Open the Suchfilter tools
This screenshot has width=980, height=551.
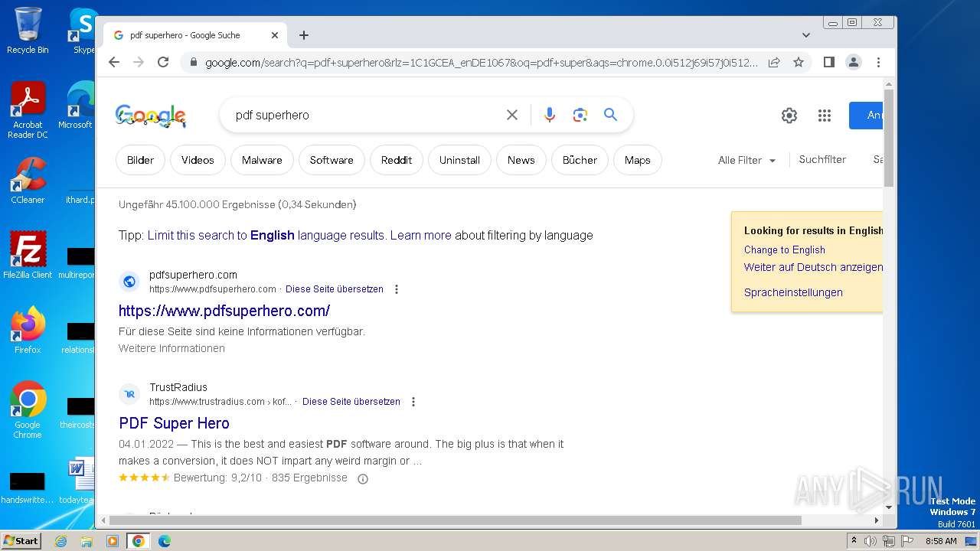point(822,159)
